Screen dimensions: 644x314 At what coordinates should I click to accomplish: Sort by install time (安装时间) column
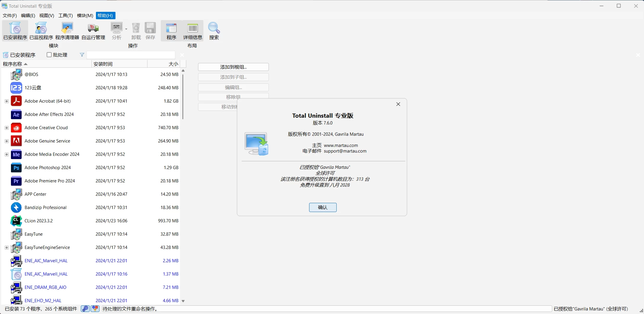119,64
